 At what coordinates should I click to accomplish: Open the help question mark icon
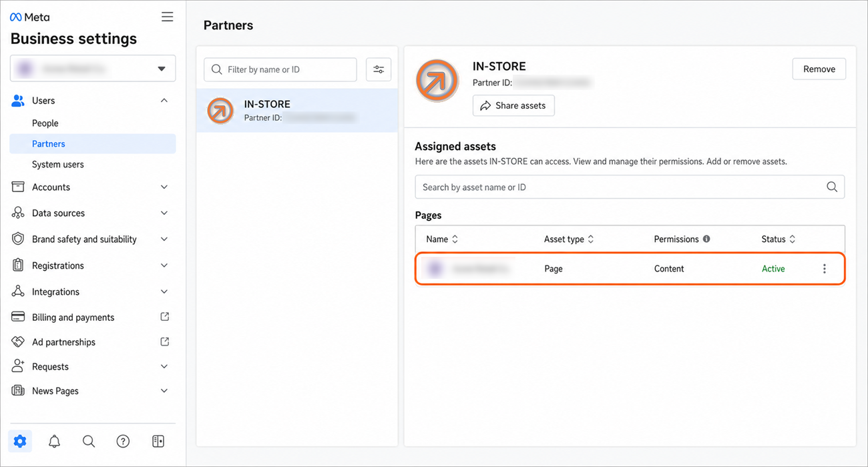pos(123,441)
